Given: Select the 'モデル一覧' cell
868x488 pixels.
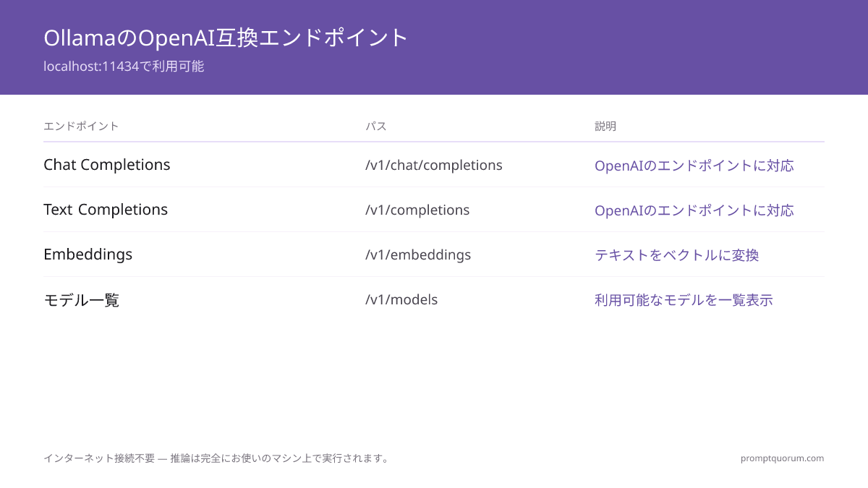Looking at the screenshot, I should (x=82, y=299).
